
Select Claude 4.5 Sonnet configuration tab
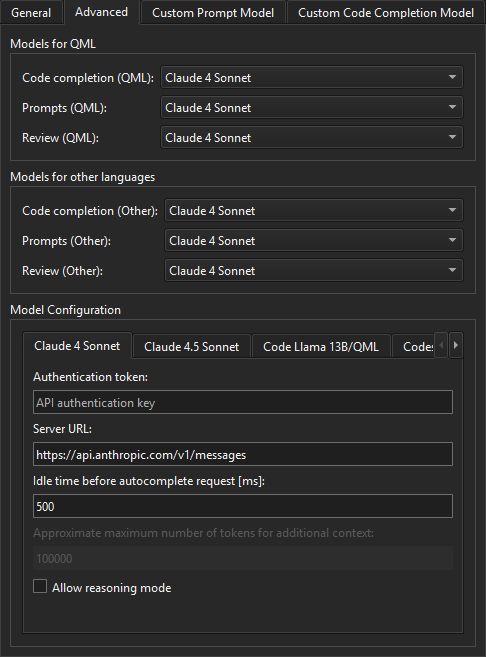191,347
